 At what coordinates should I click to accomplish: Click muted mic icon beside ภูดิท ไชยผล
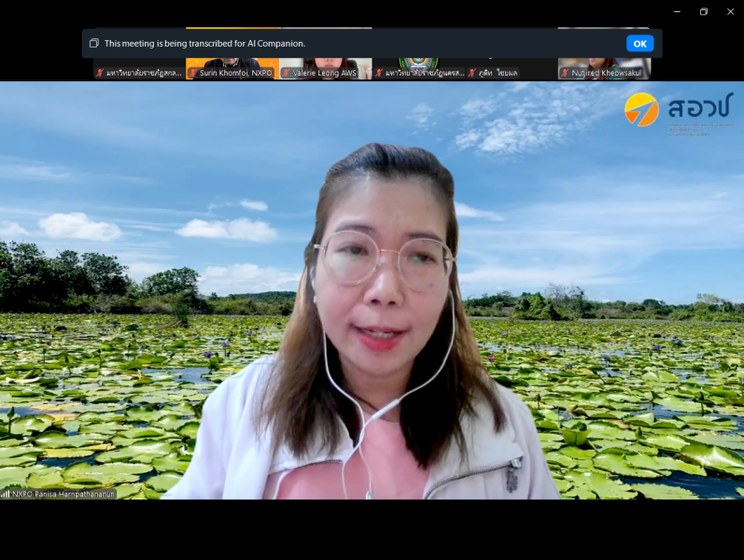click(471, 73)
